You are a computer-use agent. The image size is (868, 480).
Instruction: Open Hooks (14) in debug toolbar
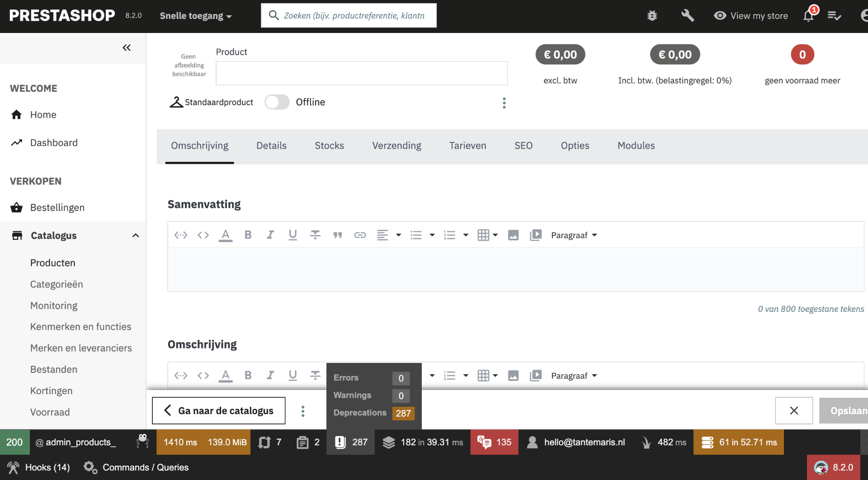[39, 467]
